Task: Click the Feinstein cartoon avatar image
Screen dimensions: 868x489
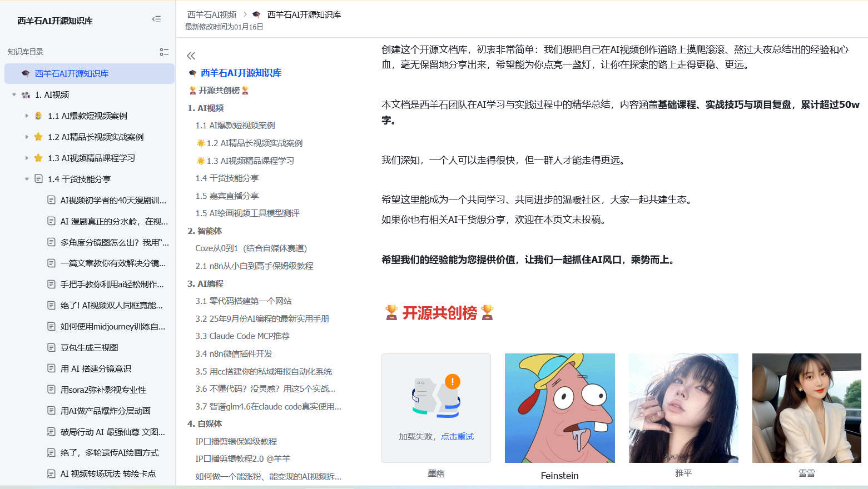Action: coord(560,408)
